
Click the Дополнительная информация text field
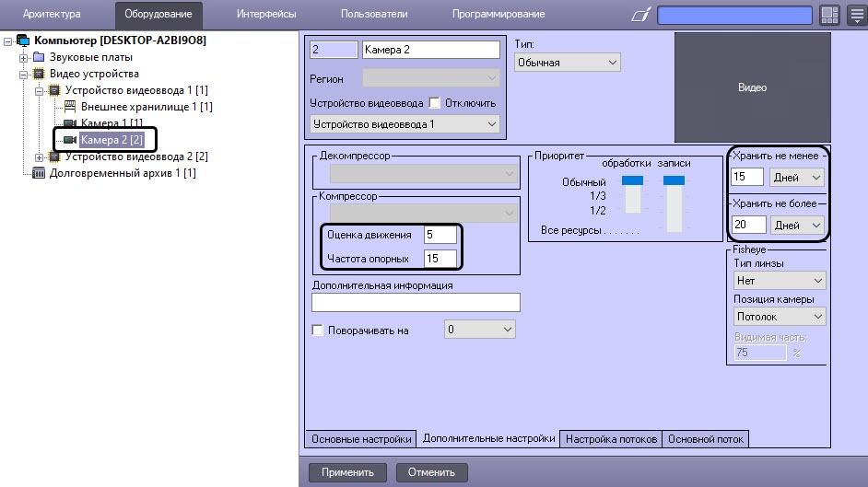(x=416, y=302)
